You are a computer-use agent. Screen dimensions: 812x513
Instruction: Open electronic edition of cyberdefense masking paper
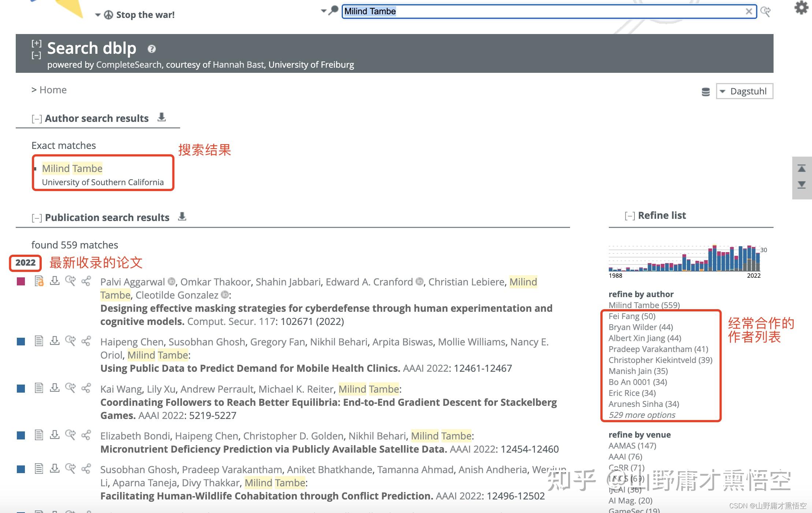[x=39, y=281]
